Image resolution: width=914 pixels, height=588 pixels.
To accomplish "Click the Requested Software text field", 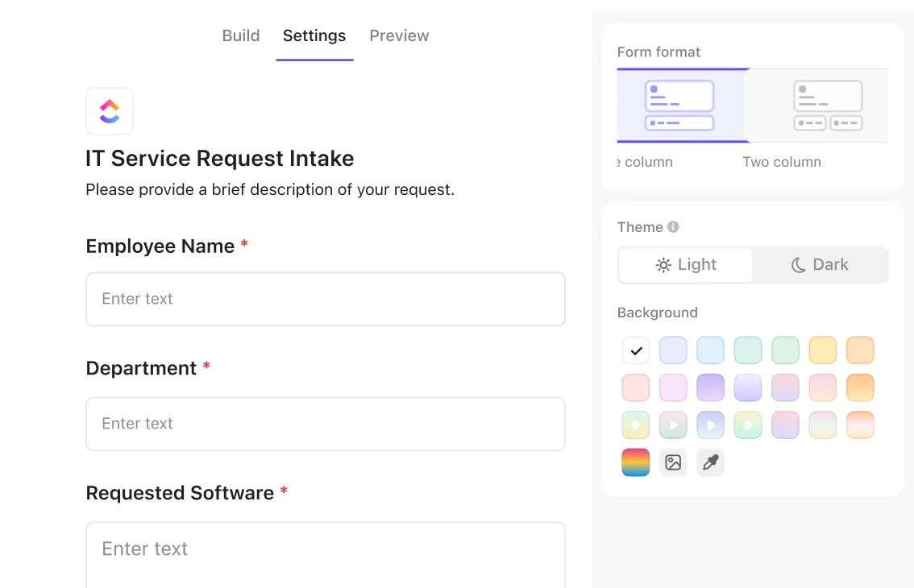I will coord(326,555).
